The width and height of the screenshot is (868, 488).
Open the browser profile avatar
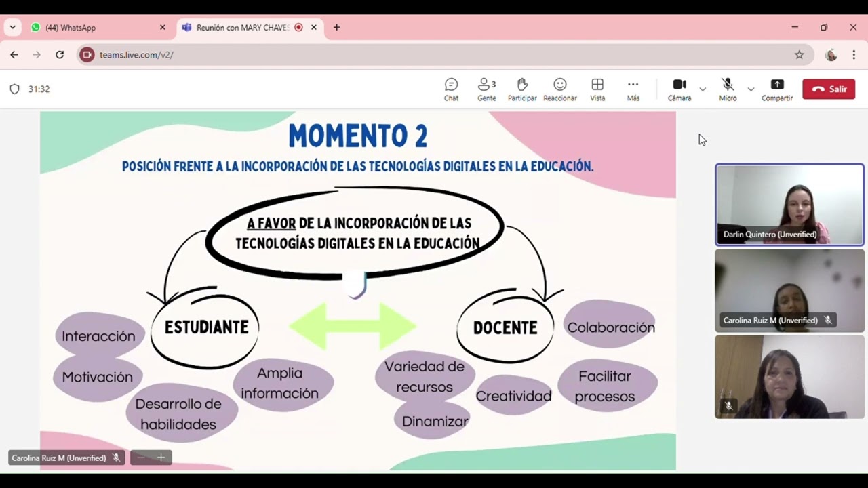tap(831, 55)
